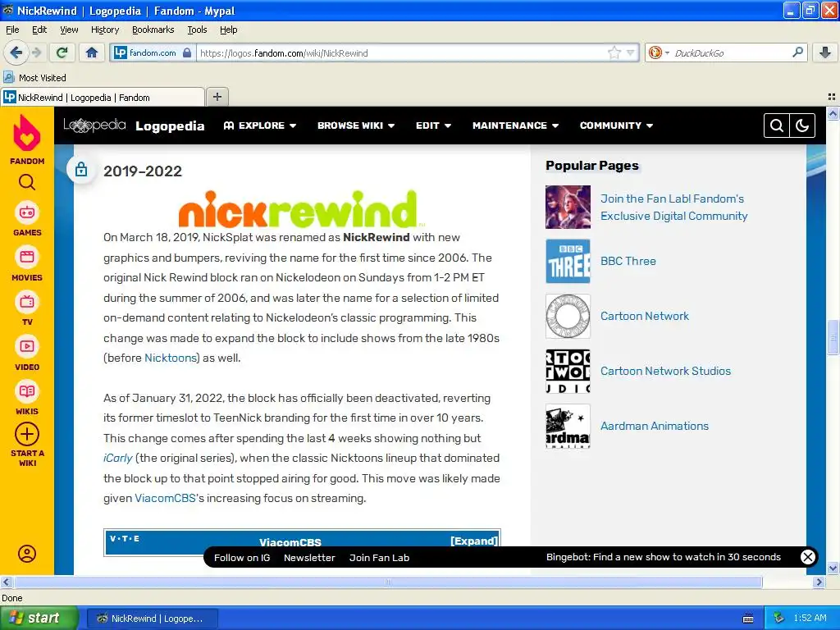Open the Video sidebar icon
The width and height of the screenshot is (840, 630).
pos(27,347)
